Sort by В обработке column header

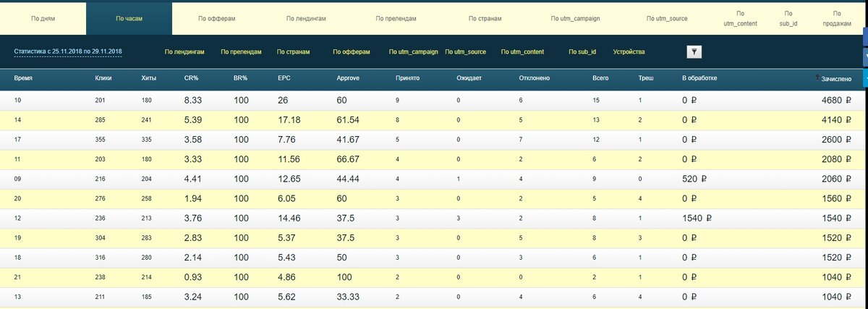[x=699, y=77]
